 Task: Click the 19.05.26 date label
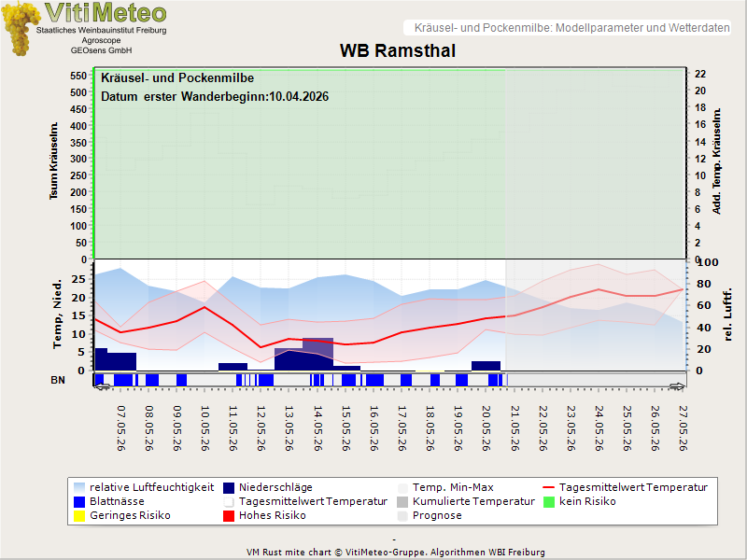pos(458,428)
